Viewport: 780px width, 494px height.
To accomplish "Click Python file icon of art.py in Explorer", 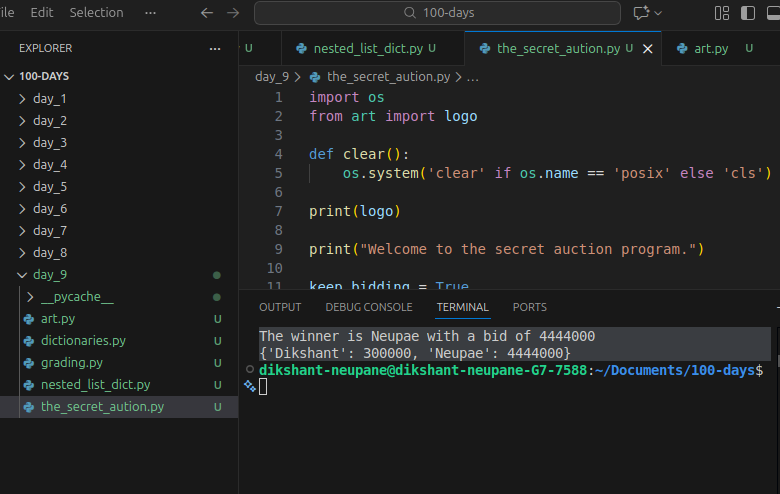I will point(29,319).
